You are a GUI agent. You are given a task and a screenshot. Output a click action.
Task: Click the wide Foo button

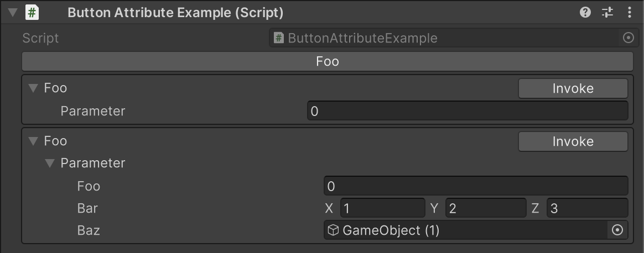tap(328, 61)
